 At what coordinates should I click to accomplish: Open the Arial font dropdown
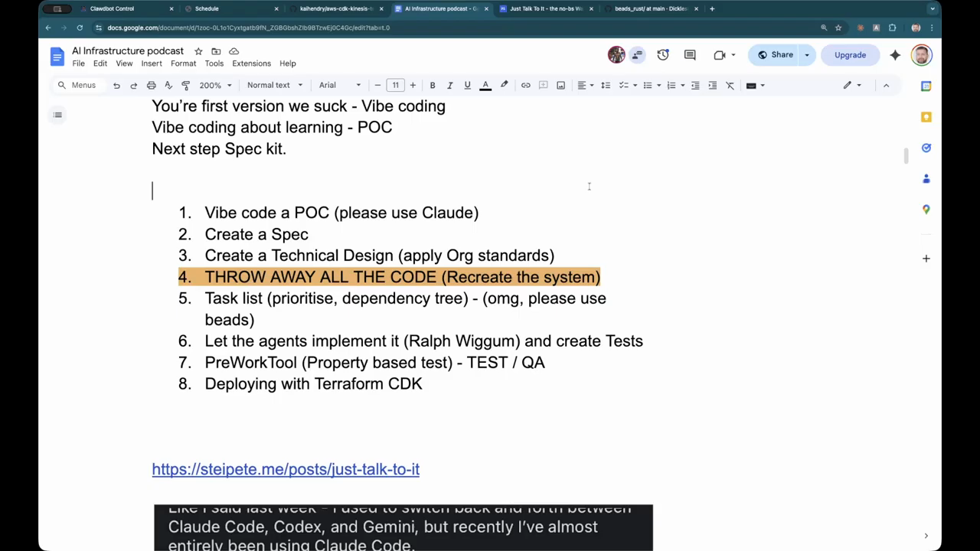tap(337, 85)
